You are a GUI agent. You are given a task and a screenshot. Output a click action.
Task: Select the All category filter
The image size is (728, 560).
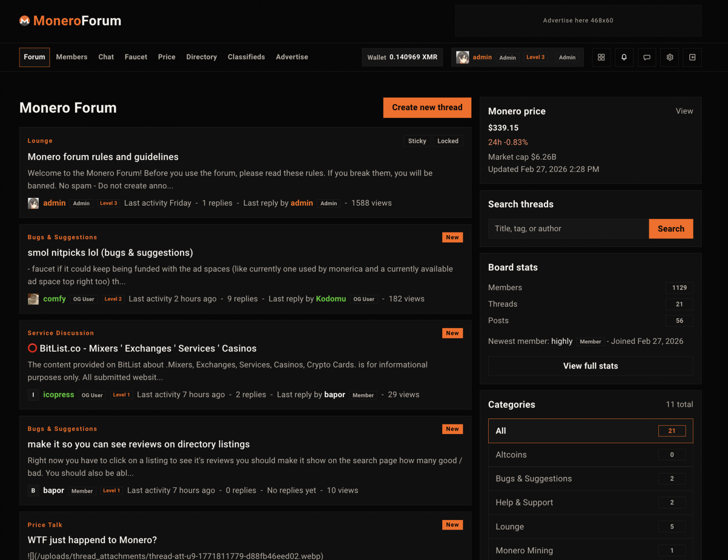[x=590, y=431]
